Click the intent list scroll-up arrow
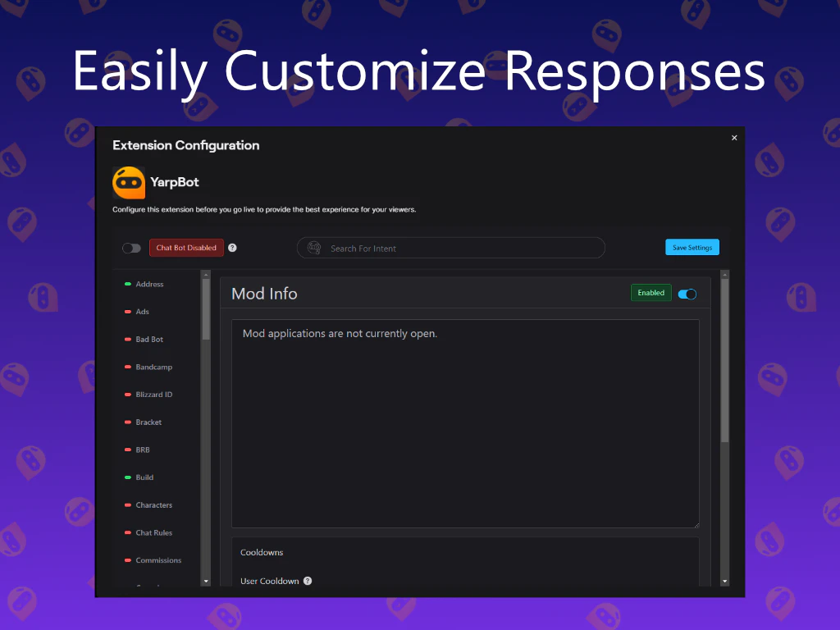Image resolution: width=840 pixels, height=630 pixels. [x=206, y=275]
